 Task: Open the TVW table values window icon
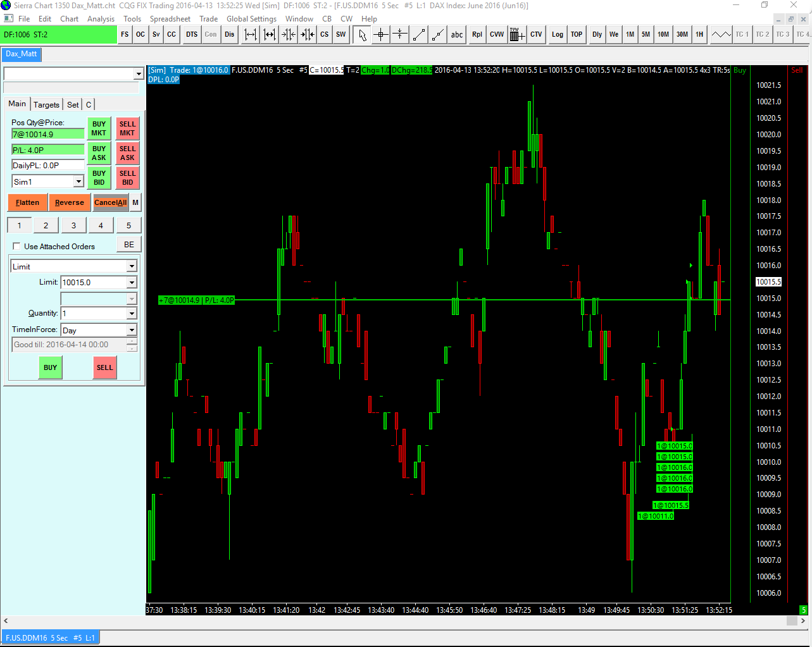(x=516, y=35)
